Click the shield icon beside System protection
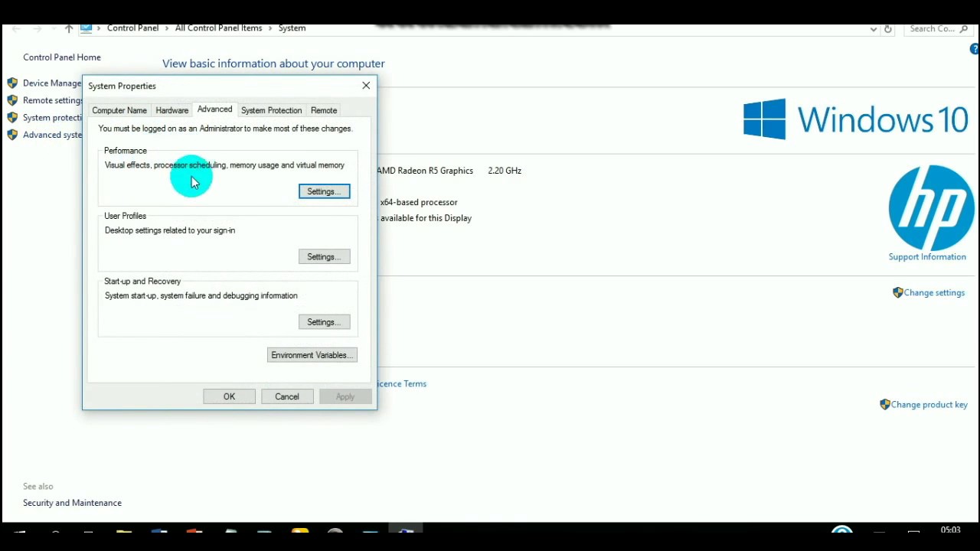Viewport: 980px width, 551px height. coord(12,118)
